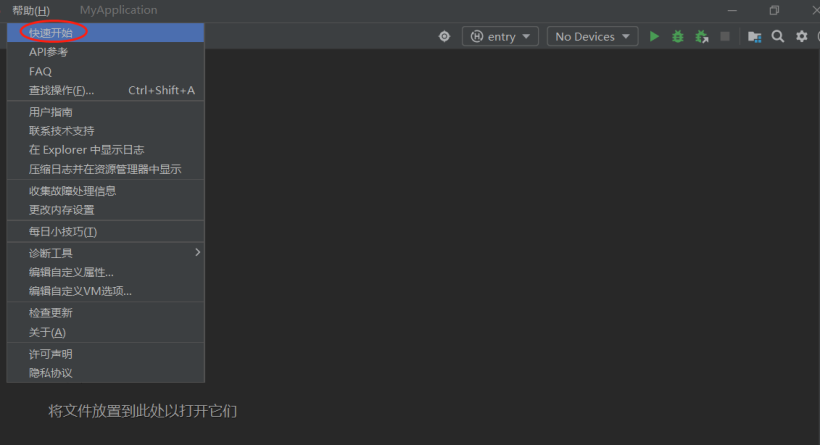Open 隐私协议 menu item
Viewport: 820px width, 445px height.
(106, 373)
